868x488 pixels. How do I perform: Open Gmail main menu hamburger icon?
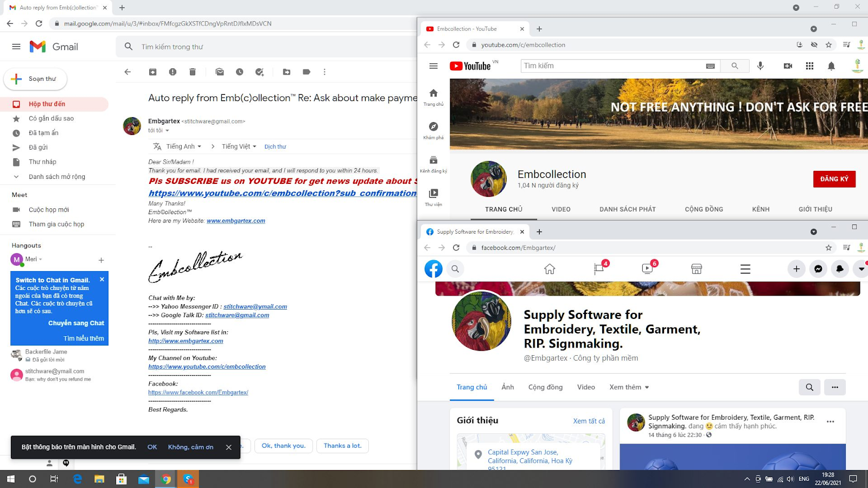tap(16, 47)
